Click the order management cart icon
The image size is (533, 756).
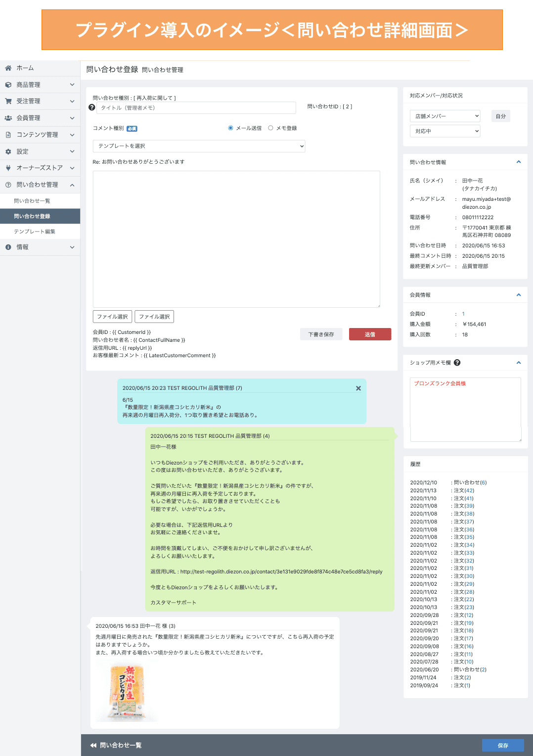[x=8, y=101]
